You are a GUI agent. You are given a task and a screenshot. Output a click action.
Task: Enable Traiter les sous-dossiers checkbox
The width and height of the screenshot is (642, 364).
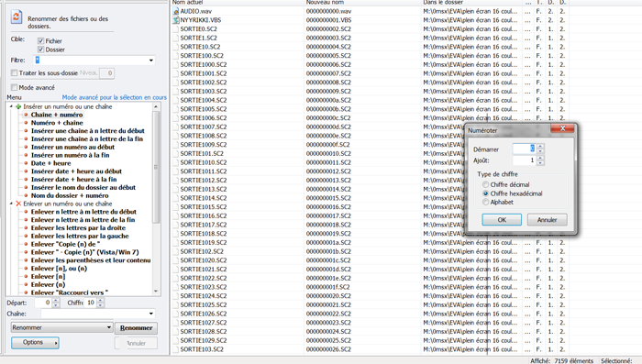[15, 72]
